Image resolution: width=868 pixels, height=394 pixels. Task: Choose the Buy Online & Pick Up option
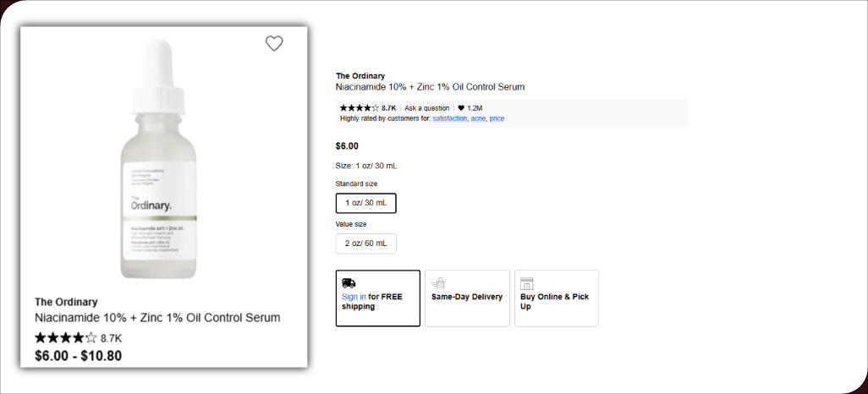coord(556,298)
